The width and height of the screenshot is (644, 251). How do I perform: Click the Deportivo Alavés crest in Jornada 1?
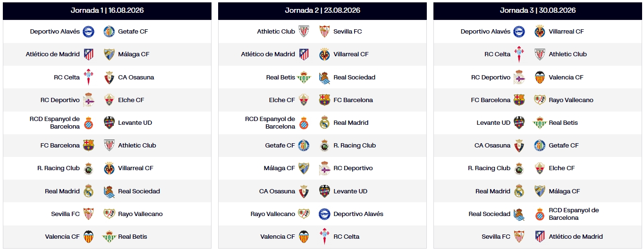coord(88,32)
